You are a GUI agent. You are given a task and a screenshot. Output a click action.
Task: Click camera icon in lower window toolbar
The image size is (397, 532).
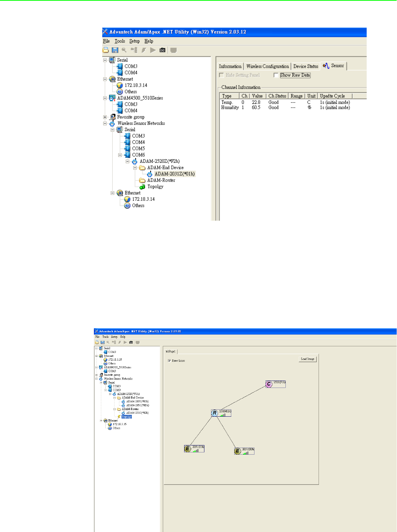point(131,342)
